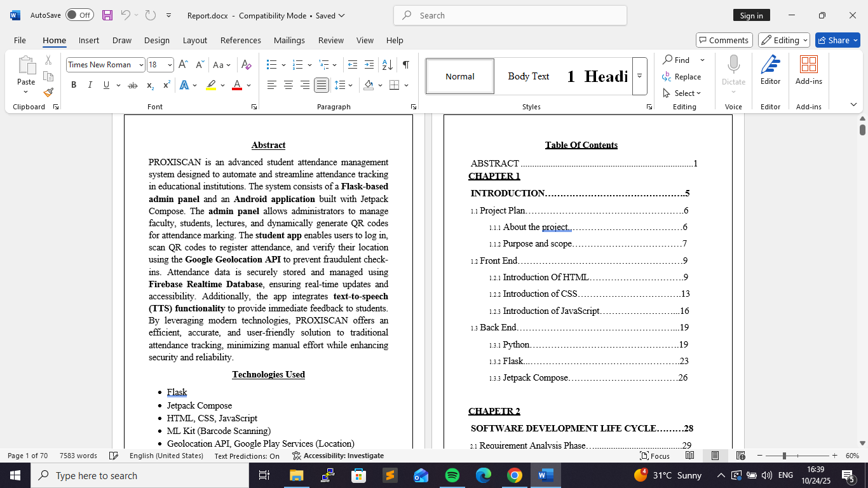Click the Clear All Formatting icon
This screenshot has width=868, height=488.
[x=247, y=65]
